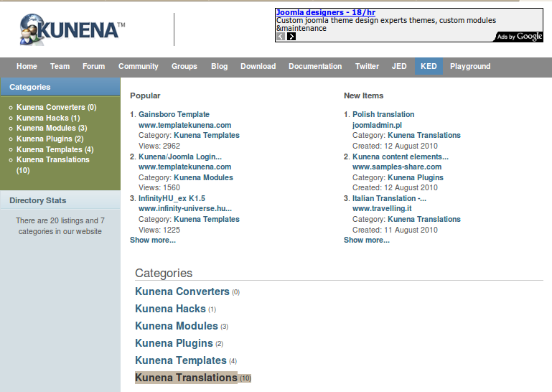Expand Show more under New Items
This screenshot has width=552, height=392.
click(366, 240)
